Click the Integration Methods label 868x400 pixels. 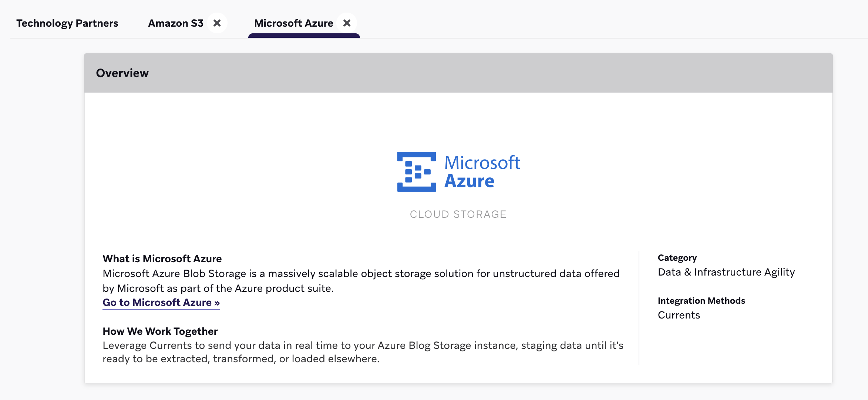pyautogui.click(x=701, y=300)
